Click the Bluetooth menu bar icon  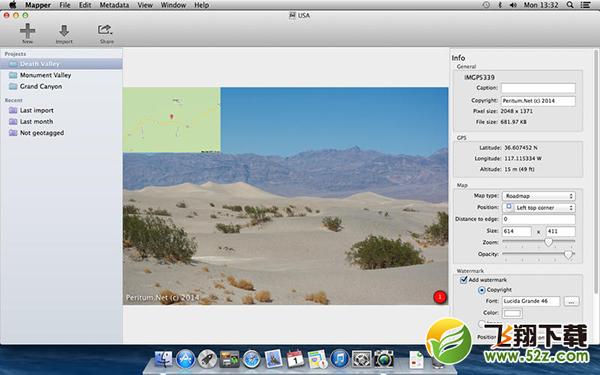(x=500, y=5)
